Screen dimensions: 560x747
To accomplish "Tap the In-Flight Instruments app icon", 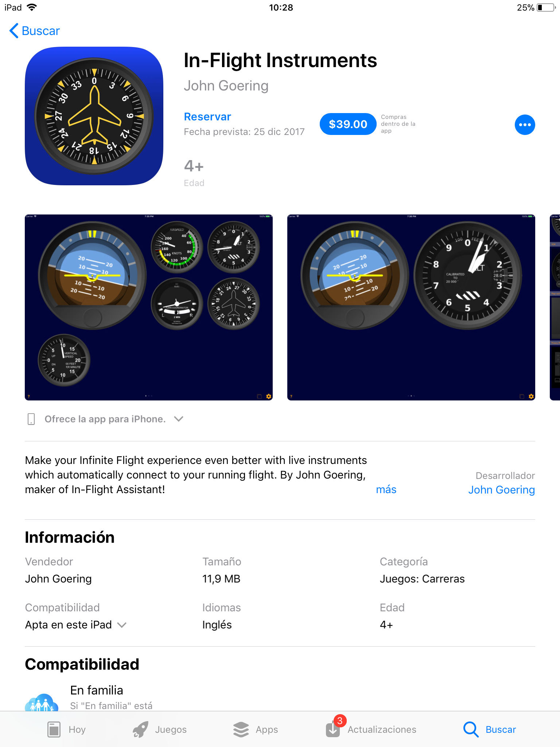I will click(94, 116).
